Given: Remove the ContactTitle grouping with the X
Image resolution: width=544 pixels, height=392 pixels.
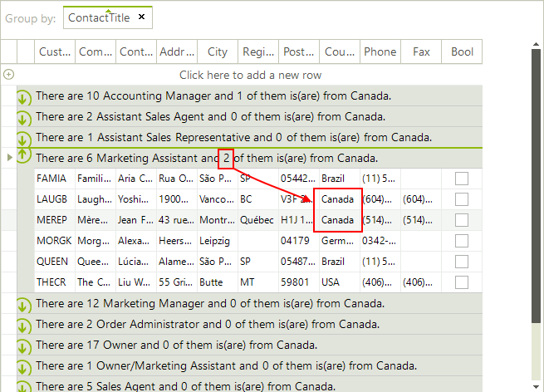Looking at the screenshot, I should pyautogui.click(x=141, y=17).
